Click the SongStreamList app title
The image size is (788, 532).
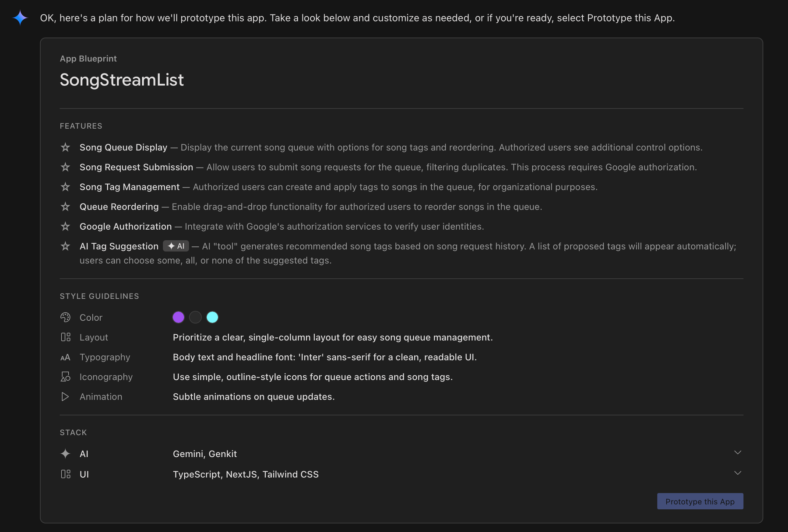point(122,80)
